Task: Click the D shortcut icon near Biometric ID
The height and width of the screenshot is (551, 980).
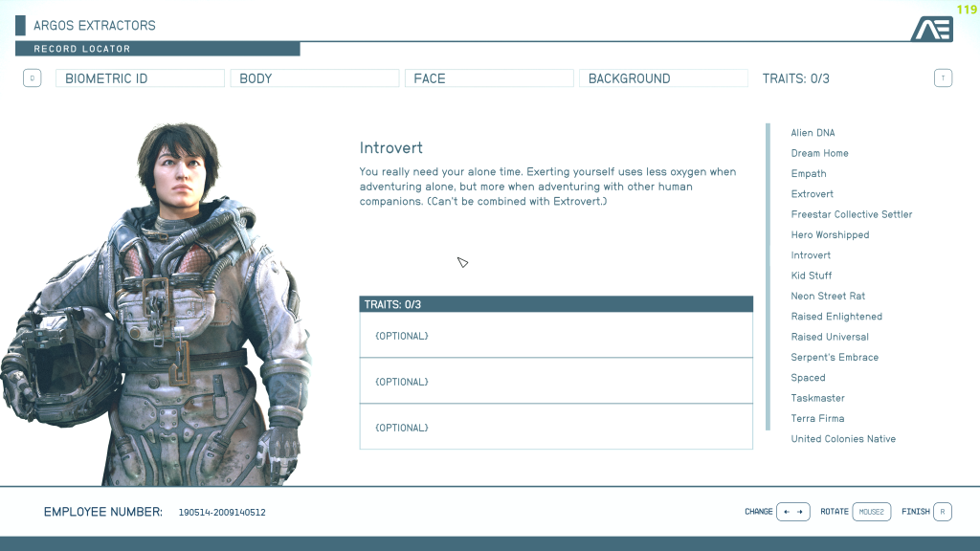Action: pos(32,77)
